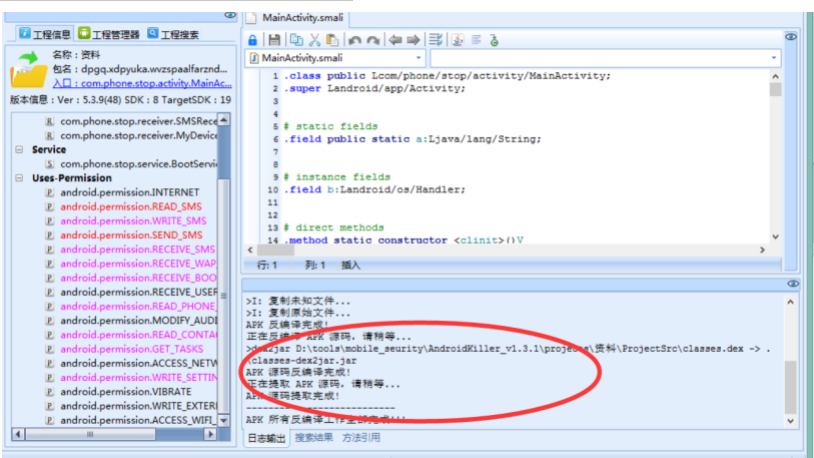Click the tree list scroll down arrow
The width and height of the screenshot is (814, 458).
pyautogui.click(x=224, y=420)
